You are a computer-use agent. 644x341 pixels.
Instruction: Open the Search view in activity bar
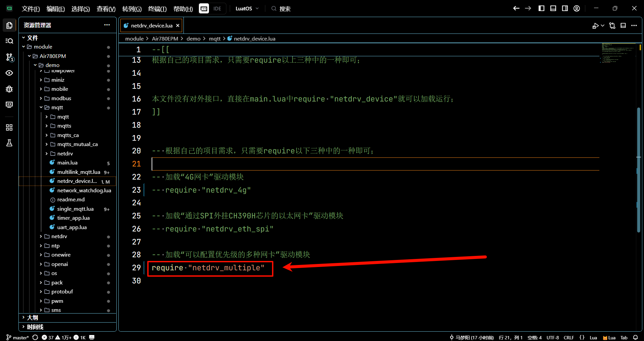point(9,41)
